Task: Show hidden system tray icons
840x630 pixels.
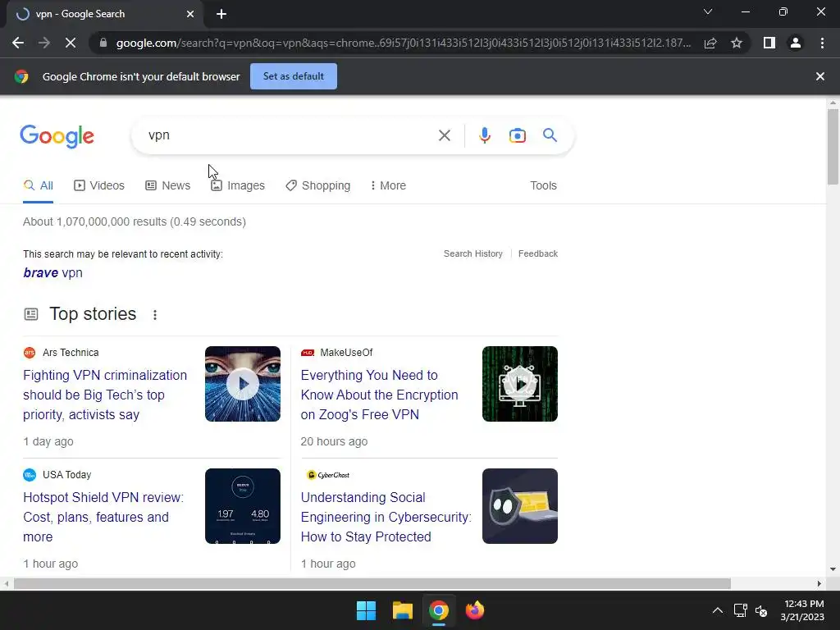Action: [x=717, y=610]
